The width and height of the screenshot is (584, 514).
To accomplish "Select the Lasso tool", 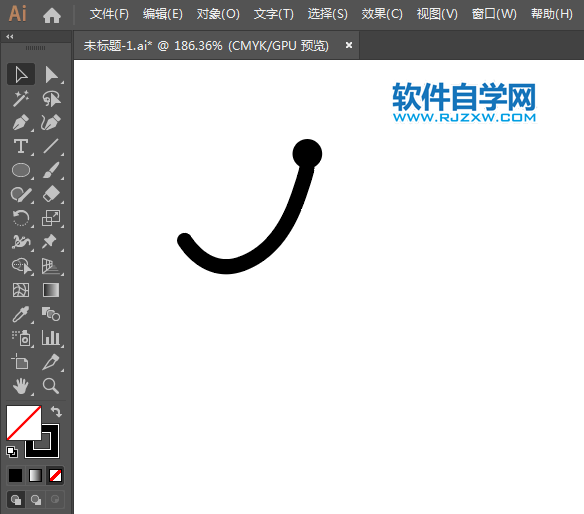I will pos(51,98).
